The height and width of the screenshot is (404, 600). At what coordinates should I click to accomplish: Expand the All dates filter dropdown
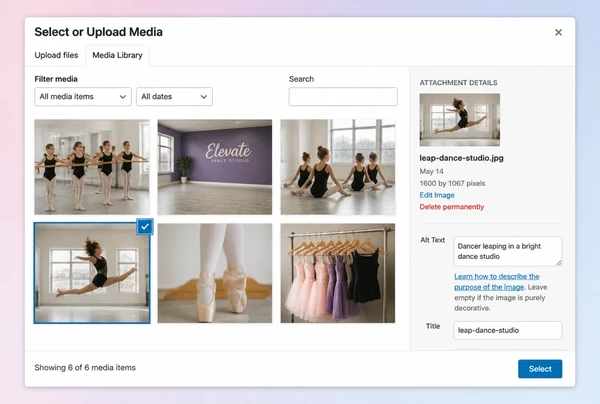(174, 97)
